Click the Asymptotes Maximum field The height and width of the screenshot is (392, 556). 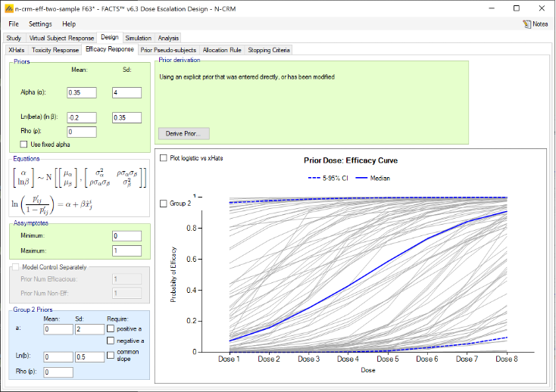[127, 250]
